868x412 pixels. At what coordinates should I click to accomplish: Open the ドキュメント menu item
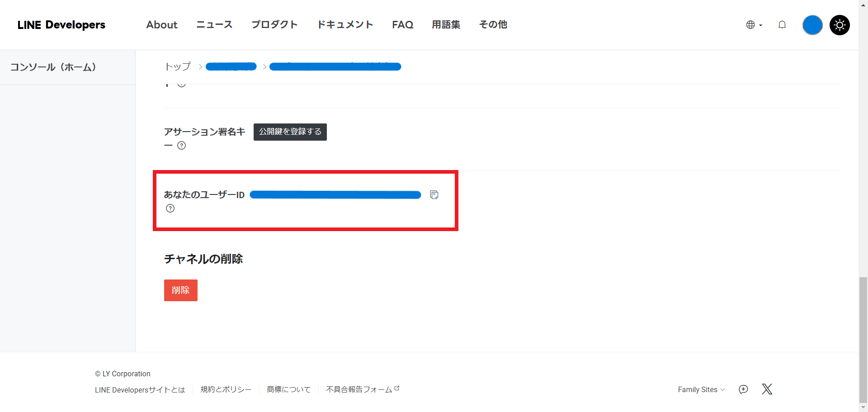(x=345, y=25)
